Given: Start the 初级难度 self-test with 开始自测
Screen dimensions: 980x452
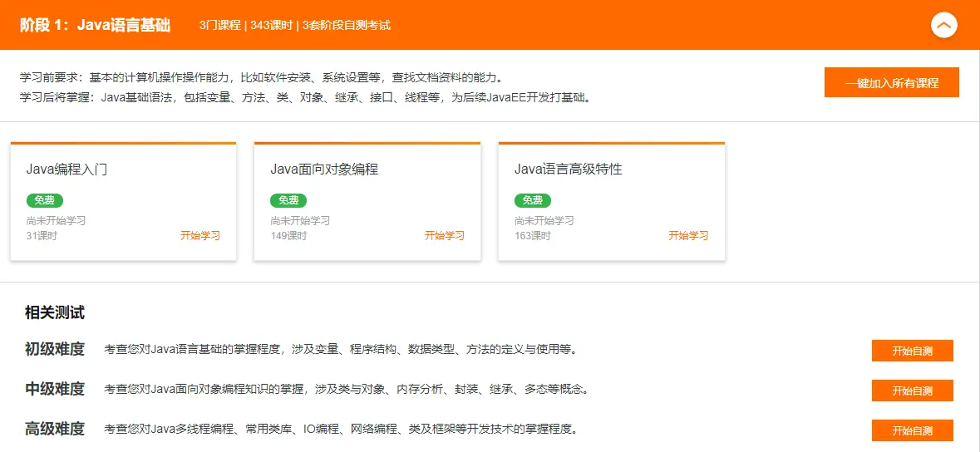Looking at the screenshot, I should (x=913, y=351).
